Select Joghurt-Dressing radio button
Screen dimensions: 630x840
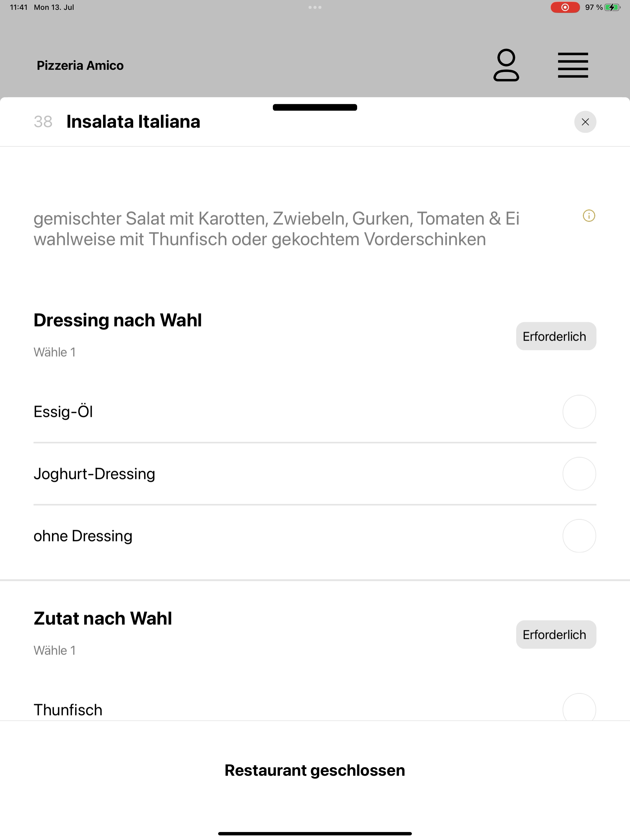pos(579,473)
